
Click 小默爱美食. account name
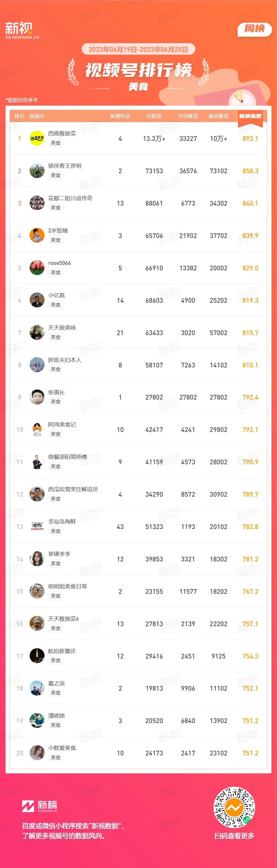click(63, 748)
